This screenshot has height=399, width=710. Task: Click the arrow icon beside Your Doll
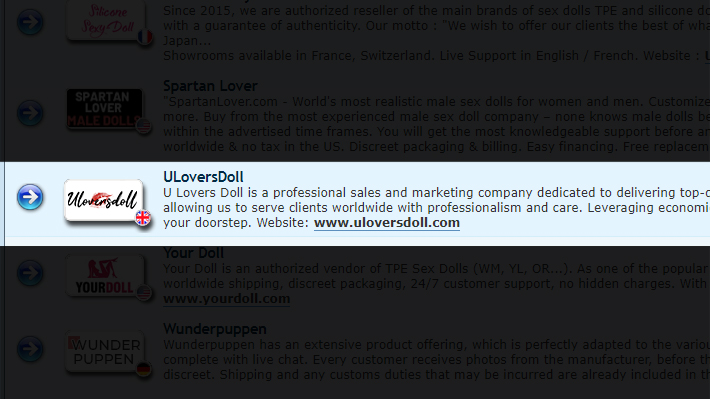click(x=30, y=273)
